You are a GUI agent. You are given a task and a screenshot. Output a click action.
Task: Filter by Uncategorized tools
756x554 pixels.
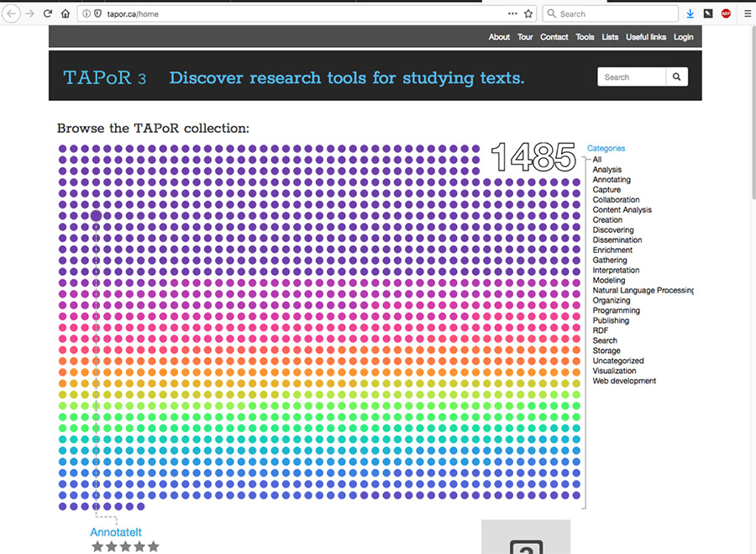point(618,361)
